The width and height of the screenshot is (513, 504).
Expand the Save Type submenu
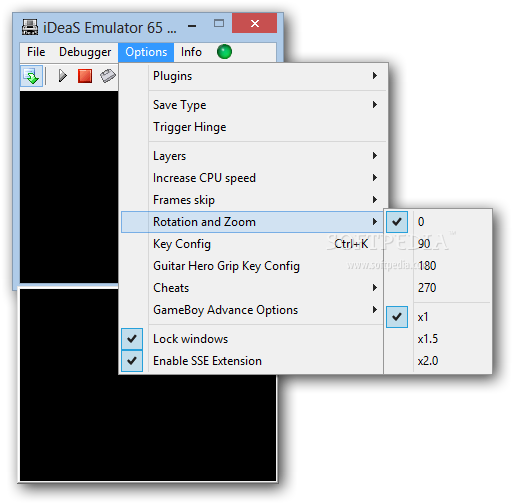coord(253,105)
